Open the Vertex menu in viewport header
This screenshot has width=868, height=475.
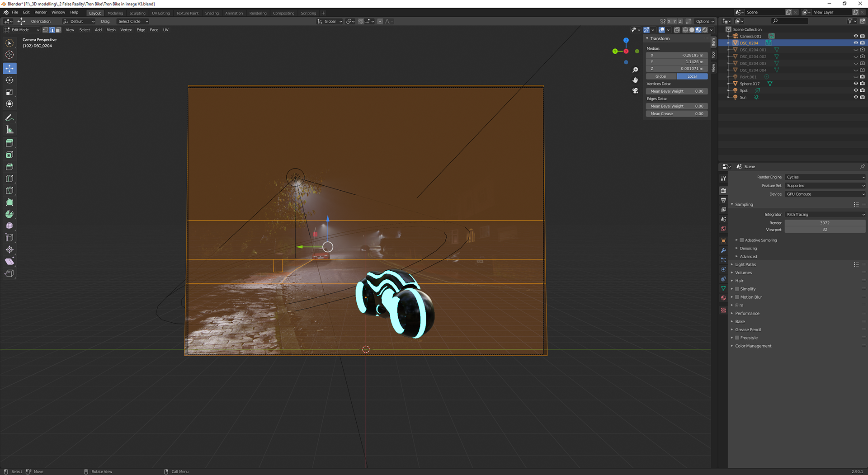tap(126, 30)
